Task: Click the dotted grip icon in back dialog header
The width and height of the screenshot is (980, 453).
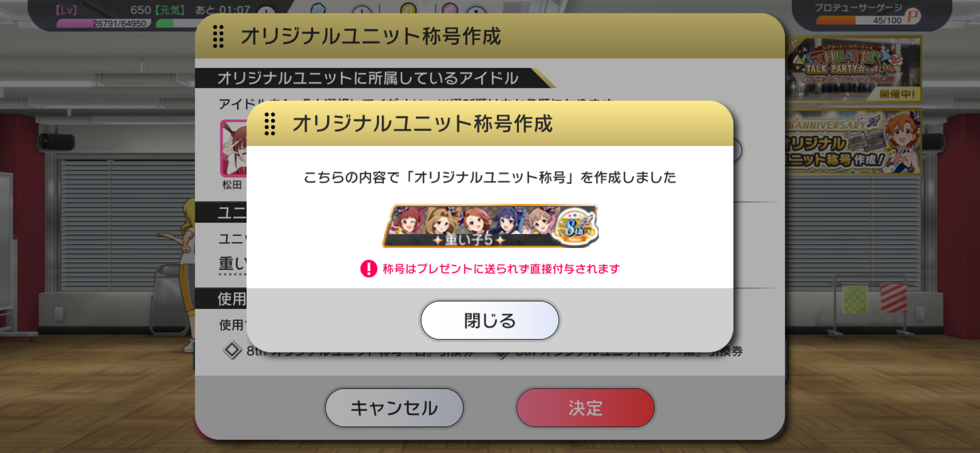Action: [x=218, y=37]
